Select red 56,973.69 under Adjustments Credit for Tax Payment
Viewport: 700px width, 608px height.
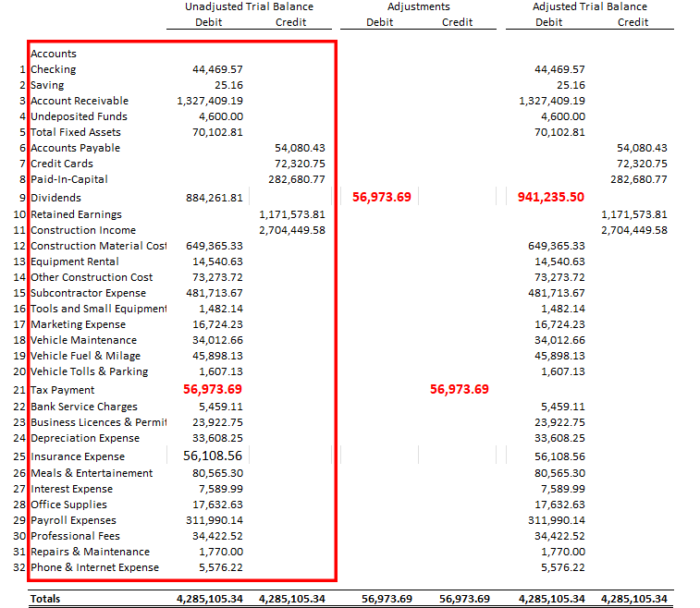pyautogui.click(x=460, y=389)
